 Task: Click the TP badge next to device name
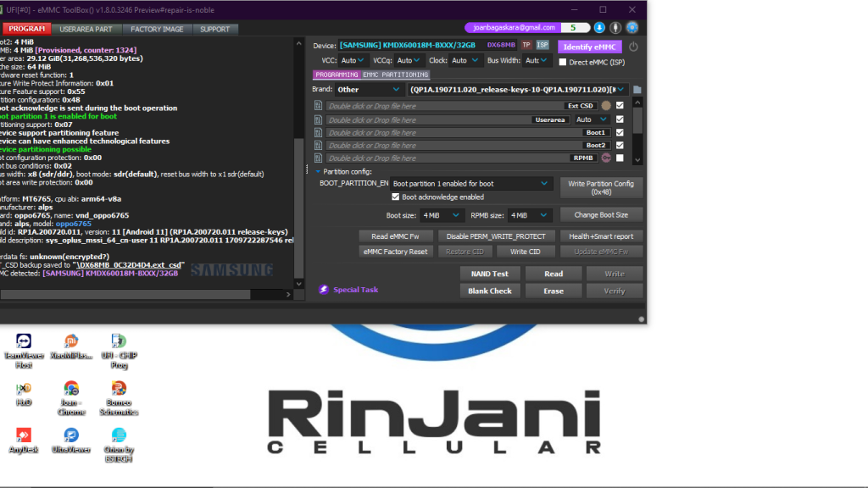tap(526, 46)
